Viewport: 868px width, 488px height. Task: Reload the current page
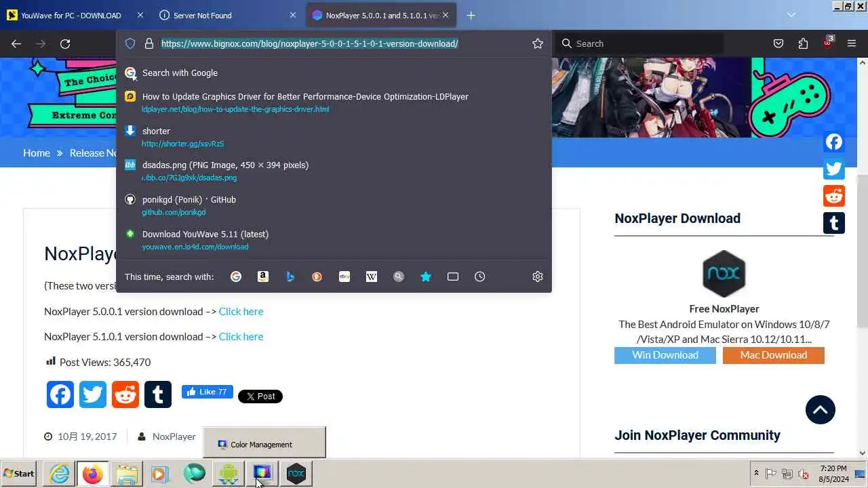coord(65,43)
